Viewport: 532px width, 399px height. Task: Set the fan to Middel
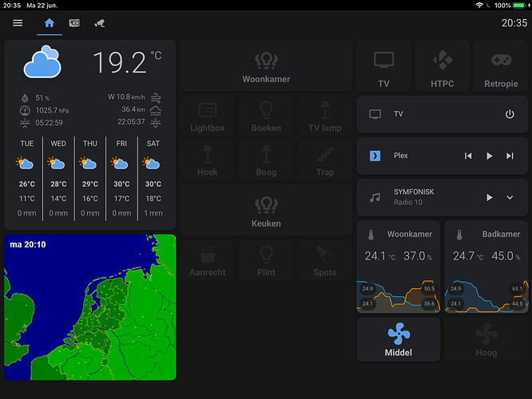pyautogui.click(x=399, y=340)
